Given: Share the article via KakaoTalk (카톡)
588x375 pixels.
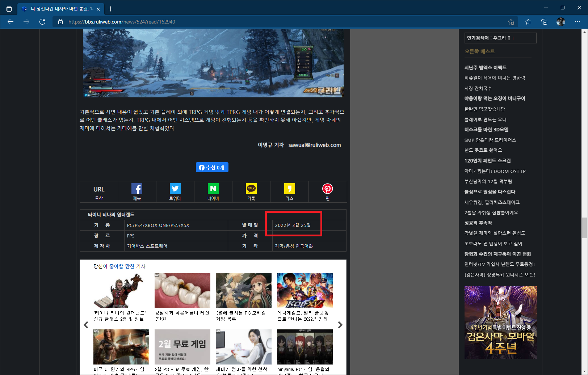Looking at the screenshot, I should [251, 192].
